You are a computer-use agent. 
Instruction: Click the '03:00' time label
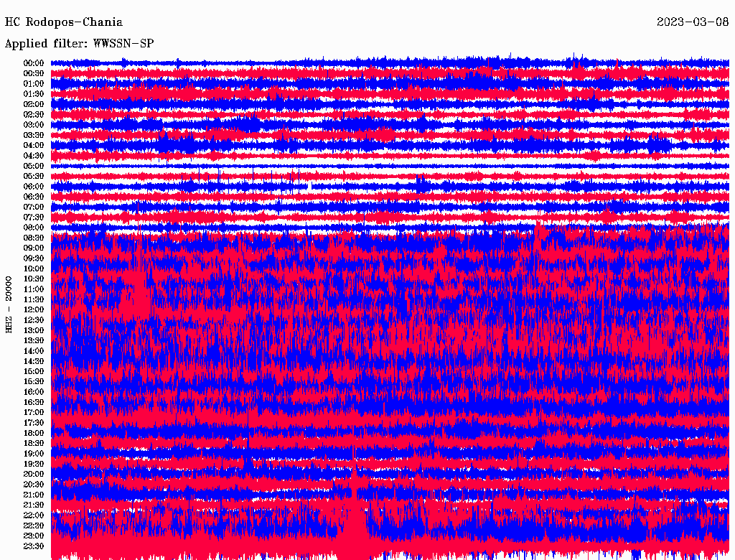click(x=34, y=125)
